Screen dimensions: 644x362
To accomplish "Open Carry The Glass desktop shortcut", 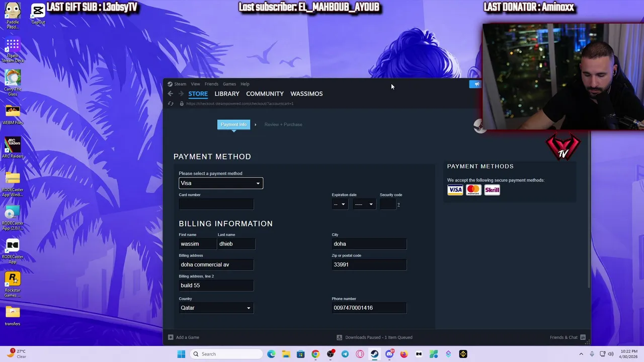I will [x=13, y=83].
